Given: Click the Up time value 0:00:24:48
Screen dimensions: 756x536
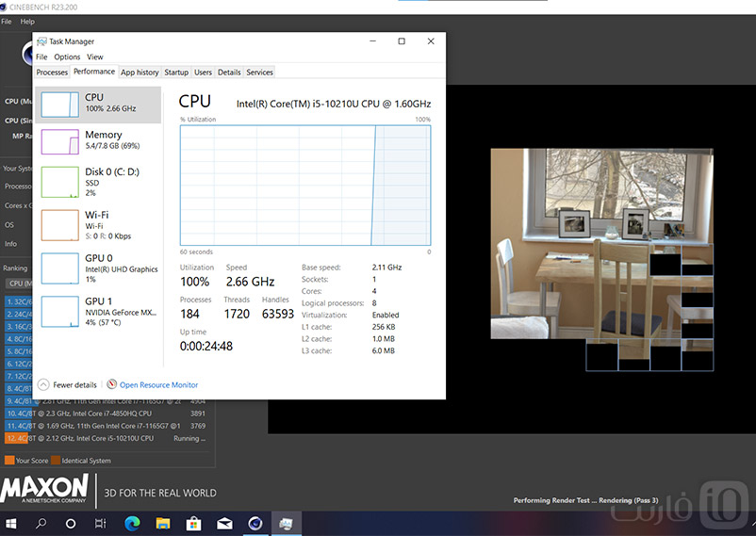Looking at the screenshot, I should click(205, 346).
